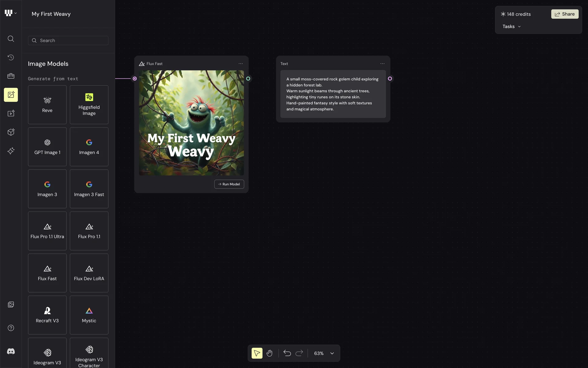Open the Flux Fast node options menu
The image size is (588, 368).
point(241,64)
